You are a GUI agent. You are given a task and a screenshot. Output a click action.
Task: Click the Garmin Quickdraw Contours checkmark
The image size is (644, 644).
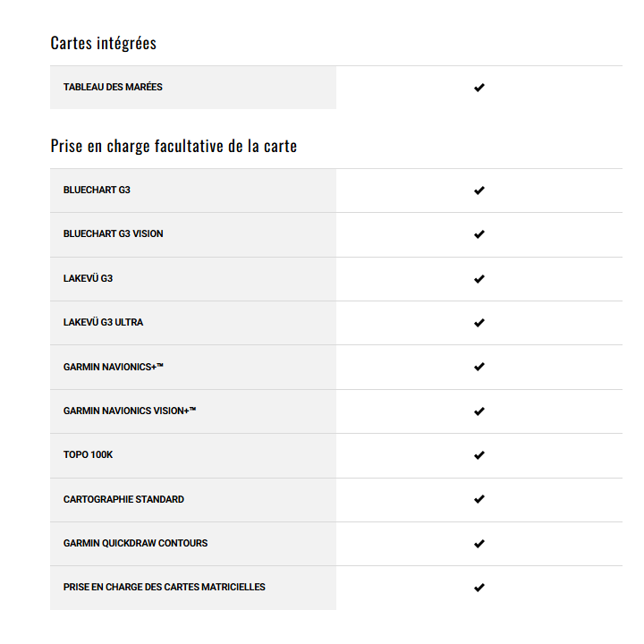pyautogui.click(x=479, y=544)
